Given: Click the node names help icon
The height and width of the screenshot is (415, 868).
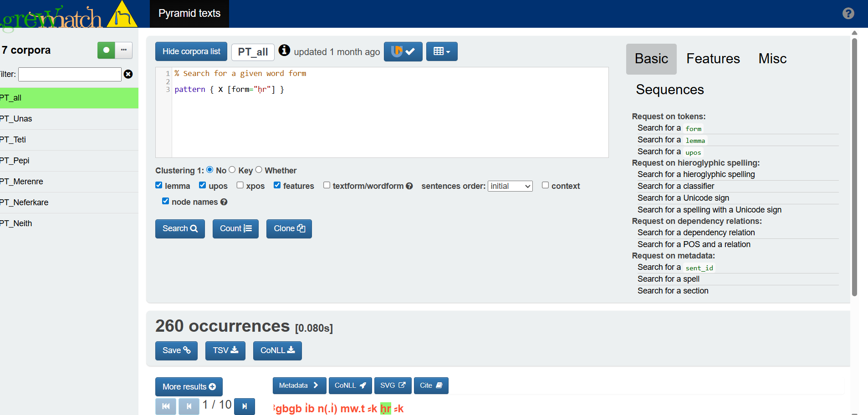Looking at the screenshot, I should coord(224,202).
